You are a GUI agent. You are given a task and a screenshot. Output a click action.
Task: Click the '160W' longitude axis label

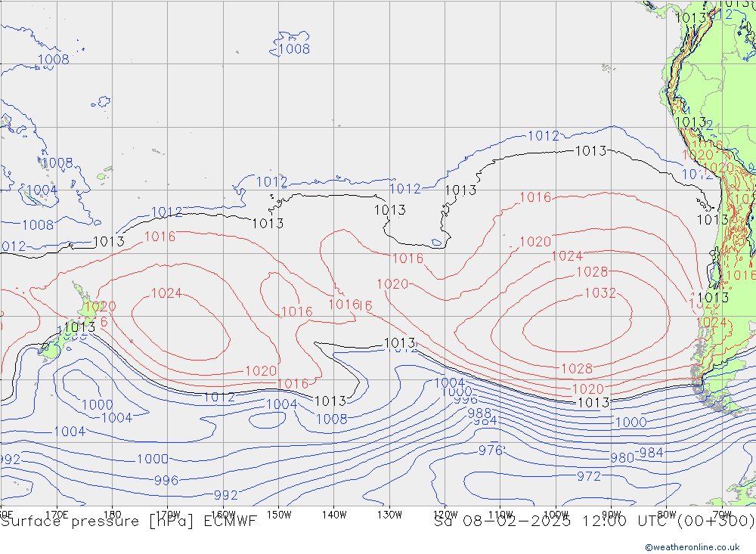coord(223,515)
